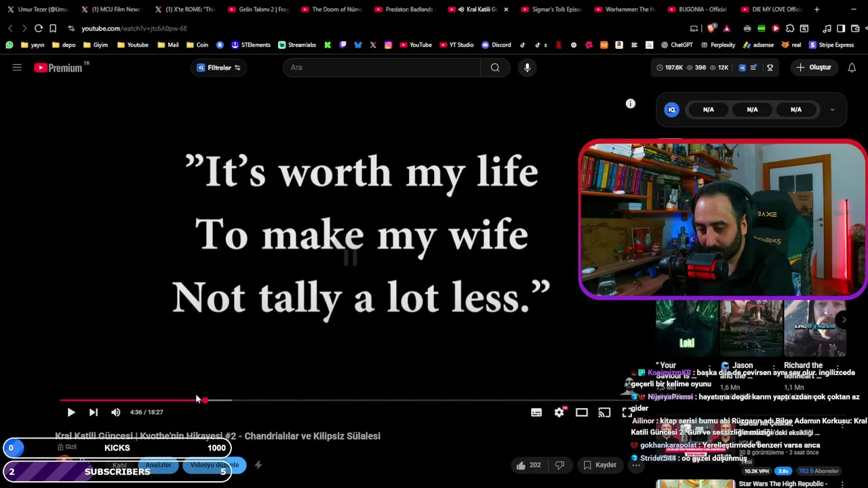Image resolution: width=868 pixels, height=488 pixels.
Task: Open options for Star Wars The High Republic
Action: [842, 484]
